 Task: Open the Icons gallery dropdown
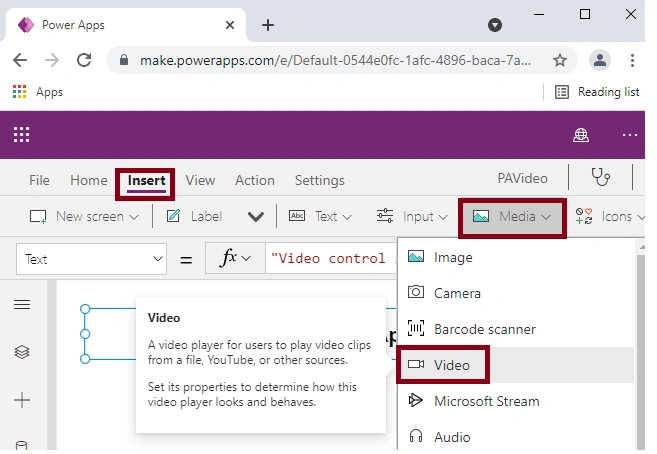[610, 217]
